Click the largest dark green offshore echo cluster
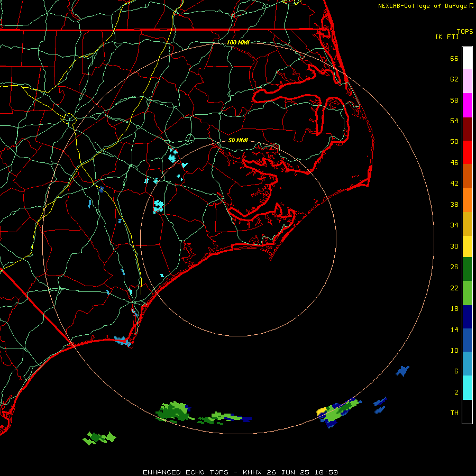476x476 pixels. pyautogui.click(x=174, y=411)
